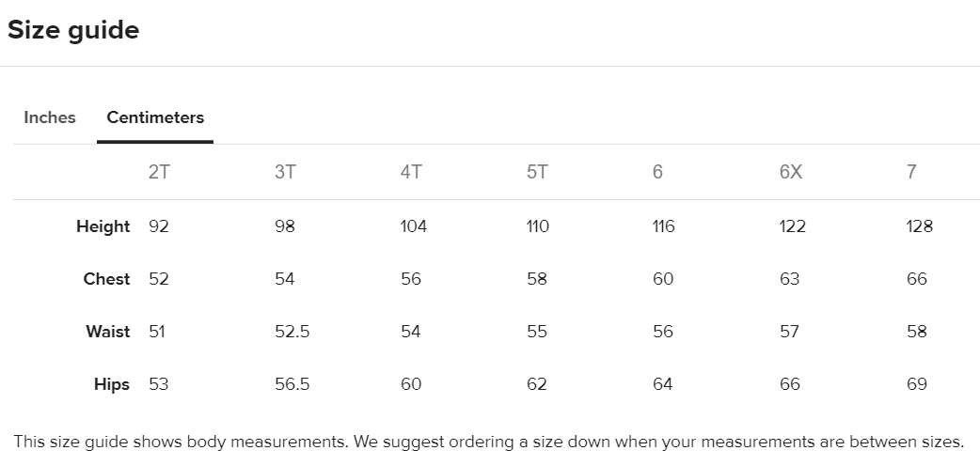Click the 4T size header
980x466 pixels.
click(411, 172)
